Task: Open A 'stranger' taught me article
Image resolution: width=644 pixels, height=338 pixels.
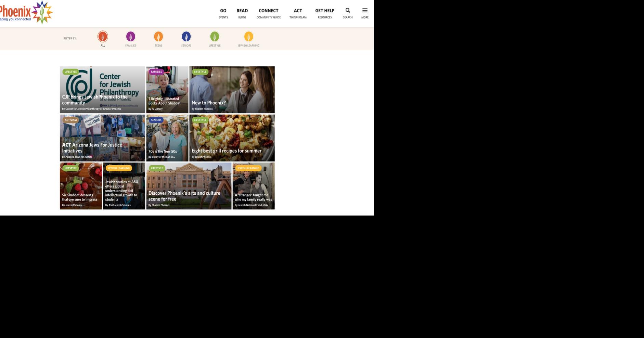Action: tap(254, 186)
